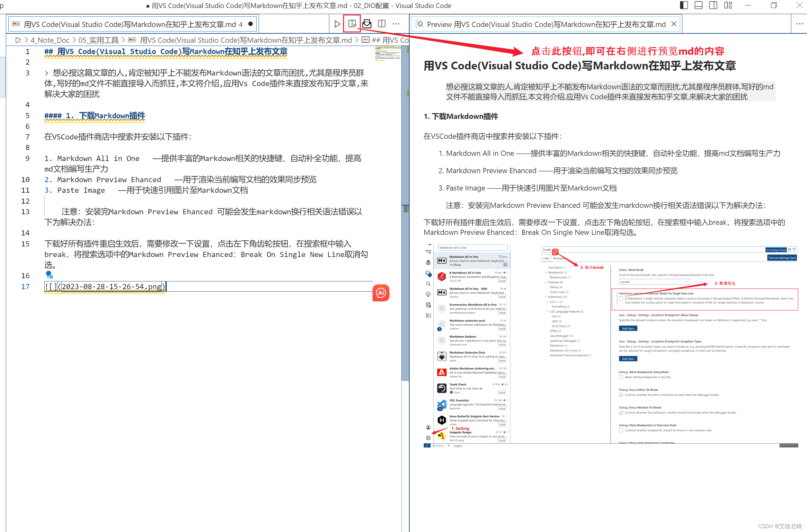Click line number 5 in the gutter

[28, 116]
